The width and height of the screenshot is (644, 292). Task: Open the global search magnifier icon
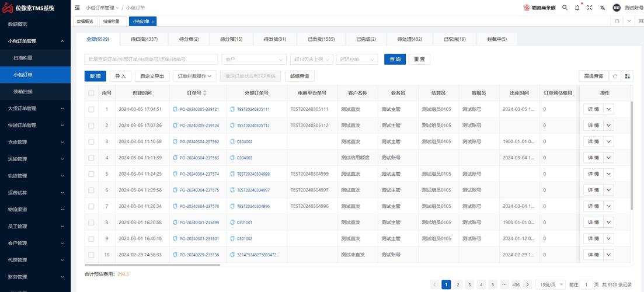[x=565, y=8]
